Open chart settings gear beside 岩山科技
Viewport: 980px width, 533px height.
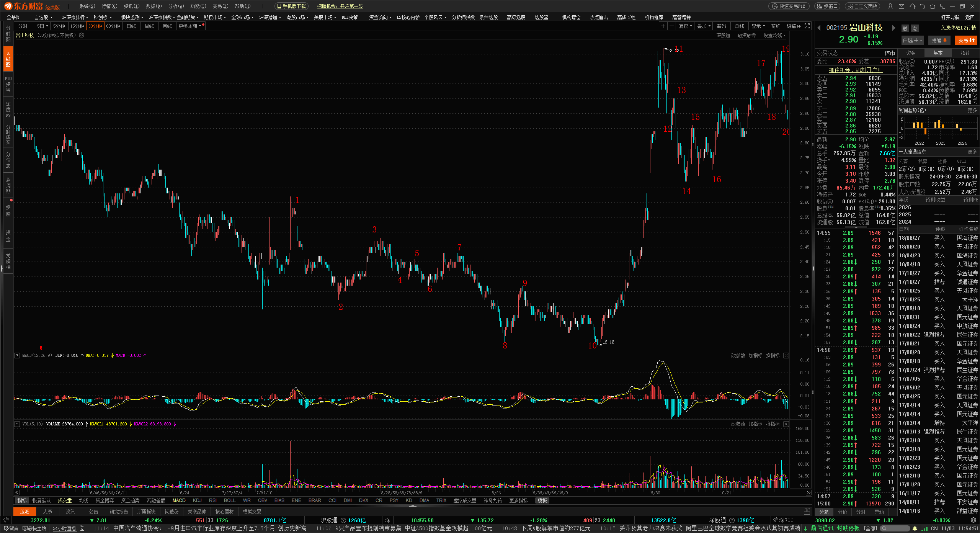point(82,35)
